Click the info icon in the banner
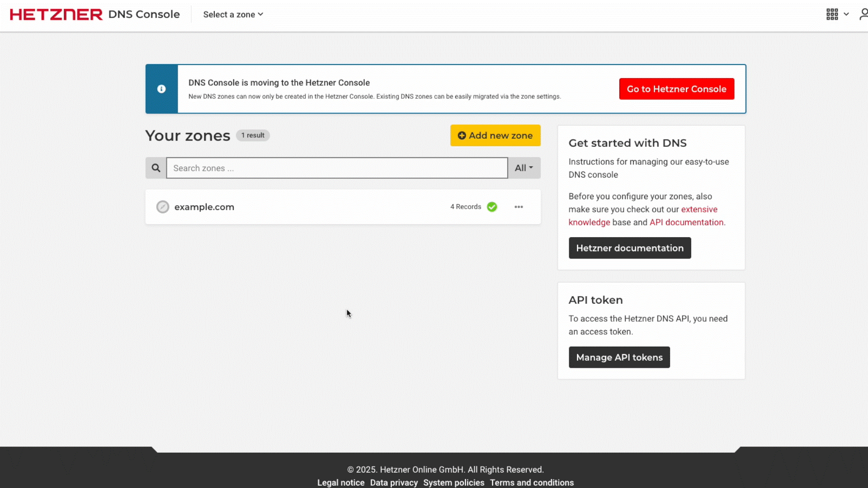868x488 pixels. pos(161,89)
